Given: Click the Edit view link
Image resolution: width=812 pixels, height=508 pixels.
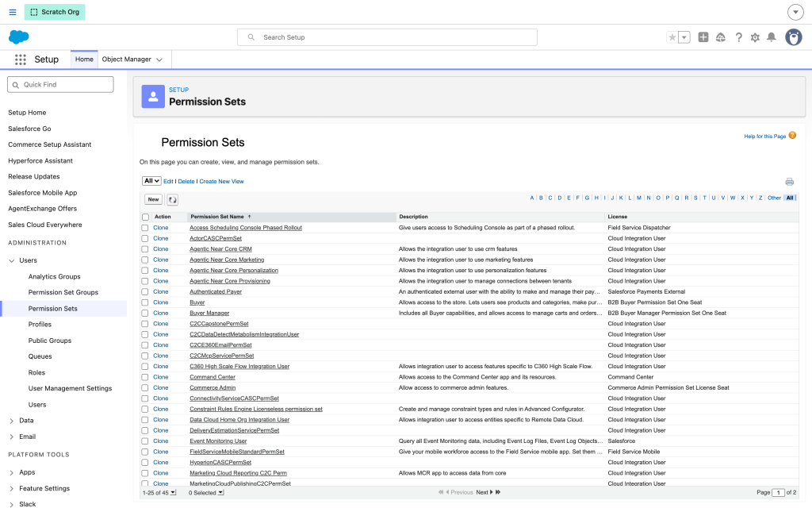Looking at the screenshot, I should pyautogui.click(x=168, y=182).
